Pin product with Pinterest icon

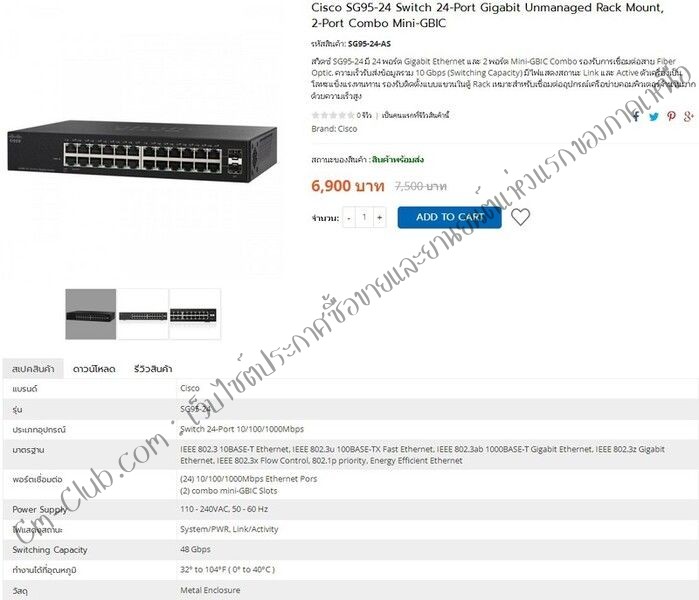pyautogui.click(x=671, y=116)
